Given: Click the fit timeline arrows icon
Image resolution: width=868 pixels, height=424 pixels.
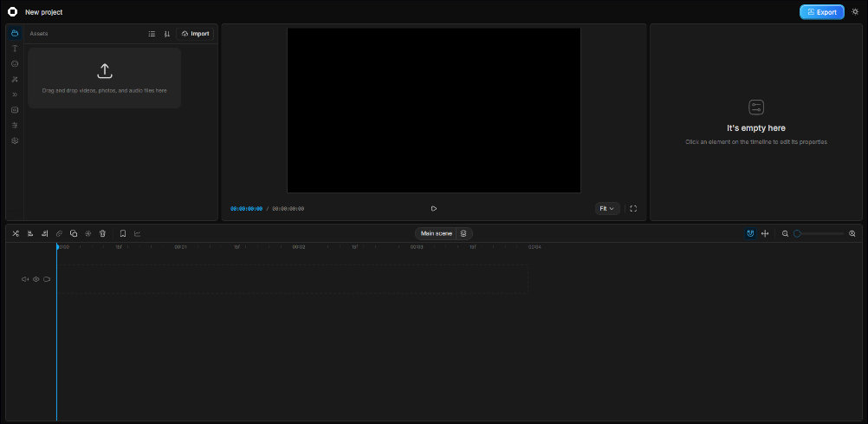Looking at the screenshot, I should pyautogui.click(x=765, y=233).
